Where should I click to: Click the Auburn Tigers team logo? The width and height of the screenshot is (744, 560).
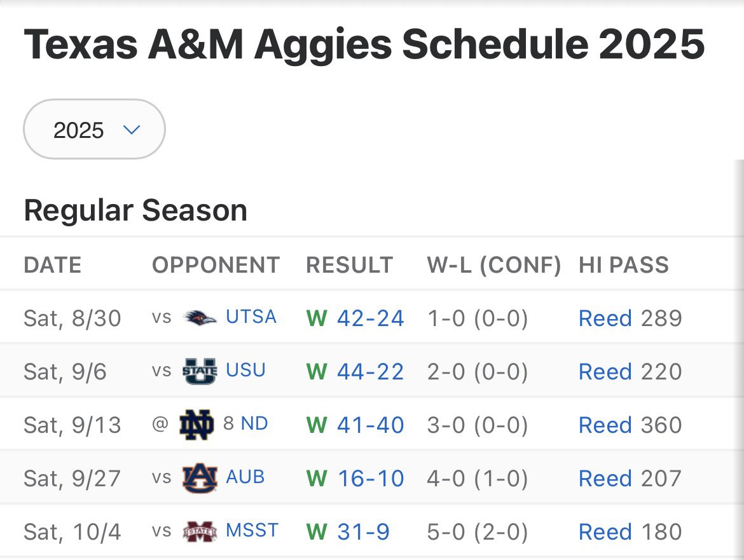[x=200, y=478]
